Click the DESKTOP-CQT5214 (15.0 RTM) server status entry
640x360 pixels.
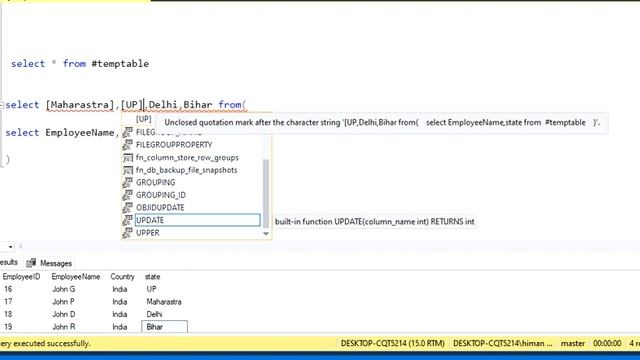392,343
